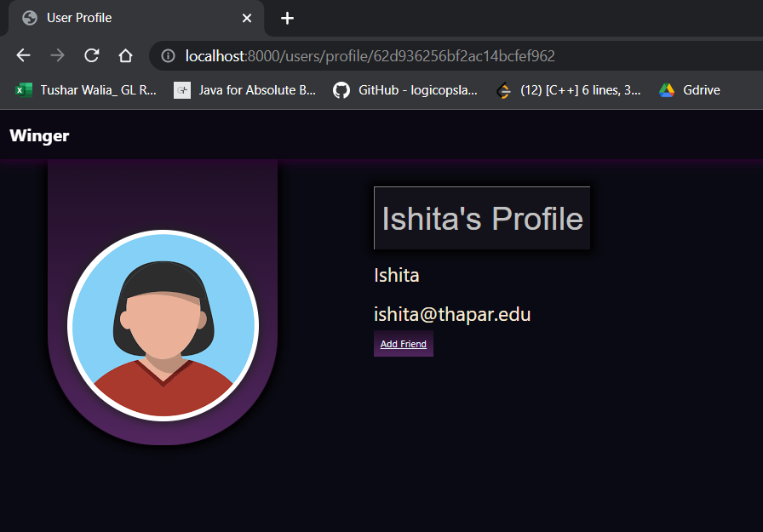763x532 pixels.
Task: Click the Ishita's Profile heading box
Action: [x=482, y=218]
